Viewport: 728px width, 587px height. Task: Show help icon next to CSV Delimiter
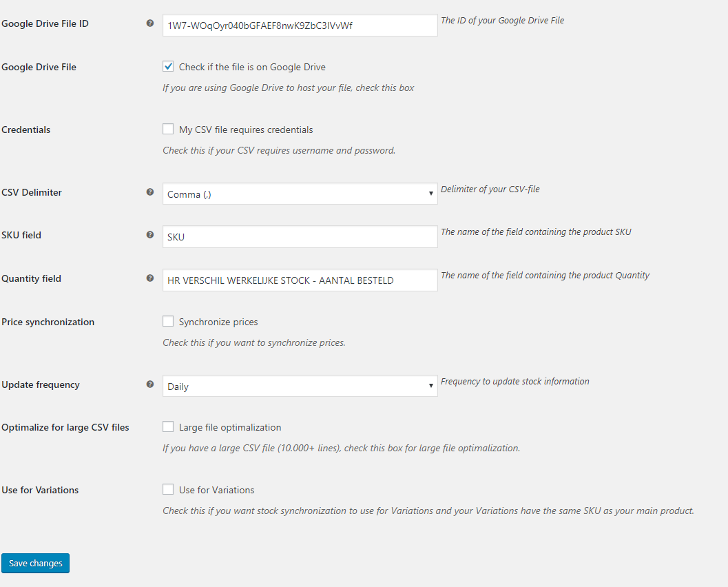point(150,192)
